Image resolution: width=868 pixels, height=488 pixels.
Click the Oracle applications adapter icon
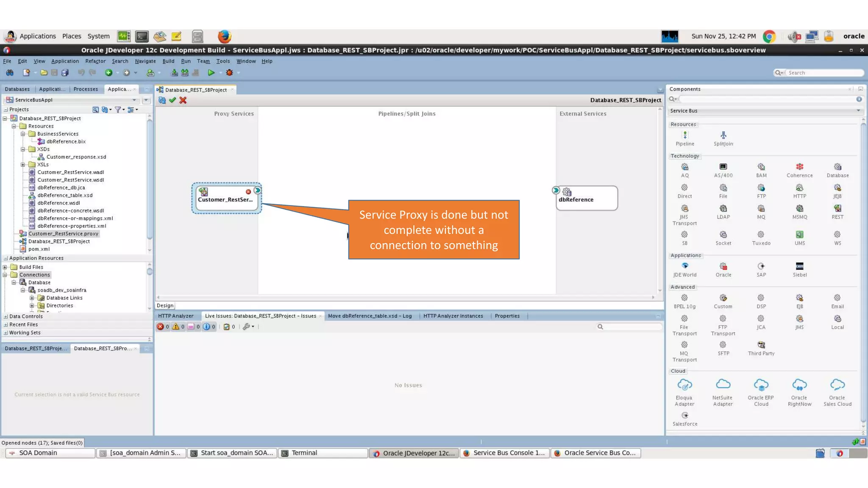(723, 266)
